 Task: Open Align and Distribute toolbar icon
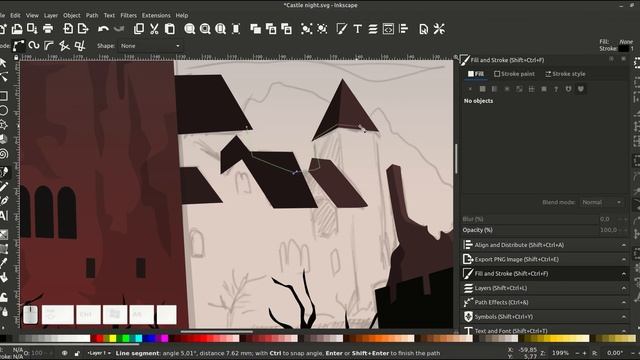pyautogui.click(x=404, y=29)
